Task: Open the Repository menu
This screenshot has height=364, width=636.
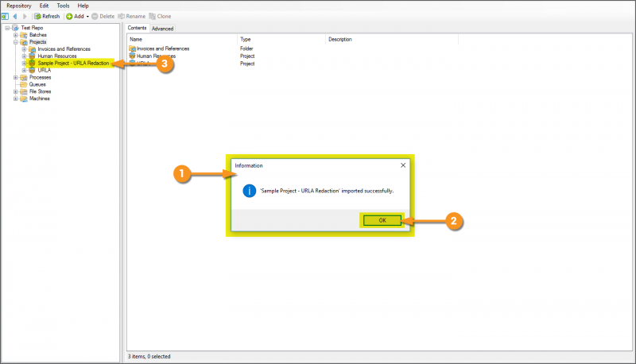Action: 18,6
